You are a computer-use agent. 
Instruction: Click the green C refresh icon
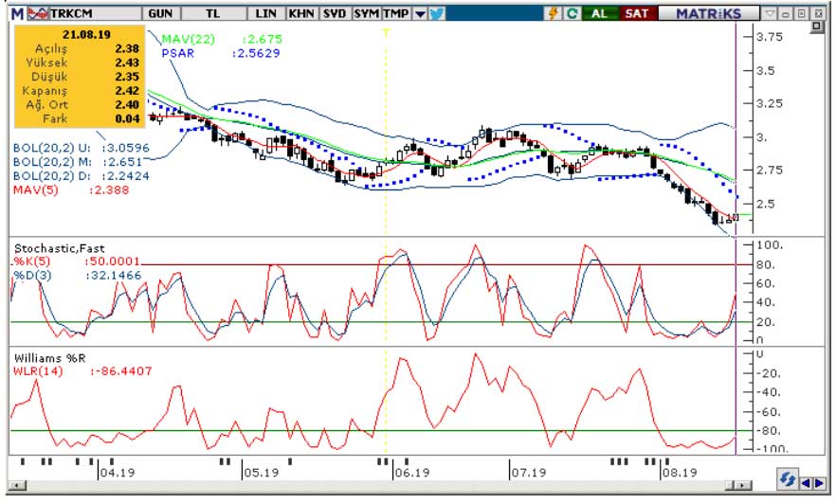pos(572,13)
